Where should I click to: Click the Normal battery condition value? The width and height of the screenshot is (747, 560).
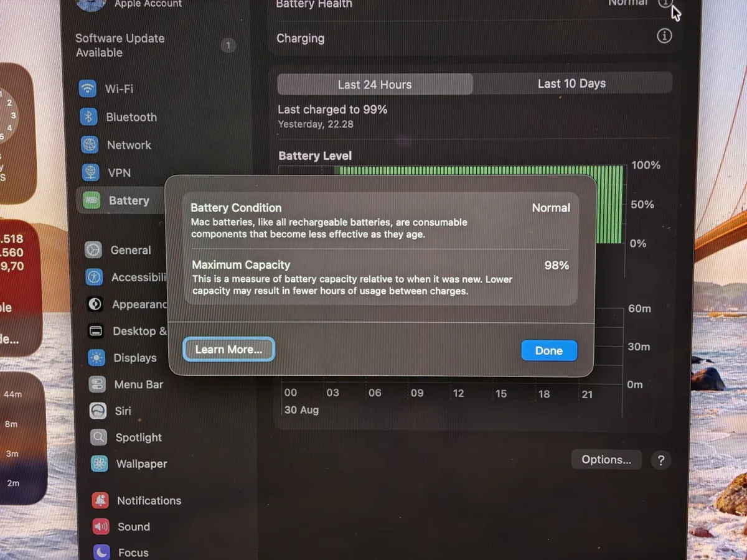pos(551,208)
